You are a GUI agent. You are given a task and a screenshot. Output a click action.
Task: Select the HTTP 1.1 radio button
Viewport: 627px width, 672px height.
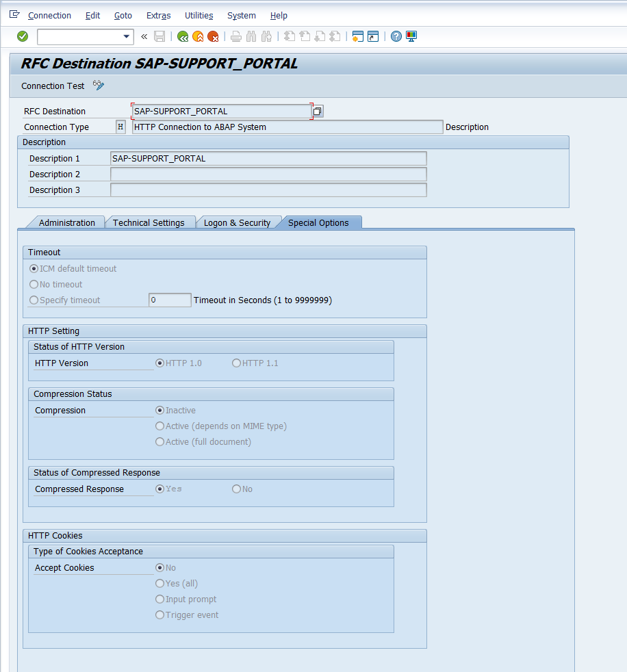[x=237, y=363]
